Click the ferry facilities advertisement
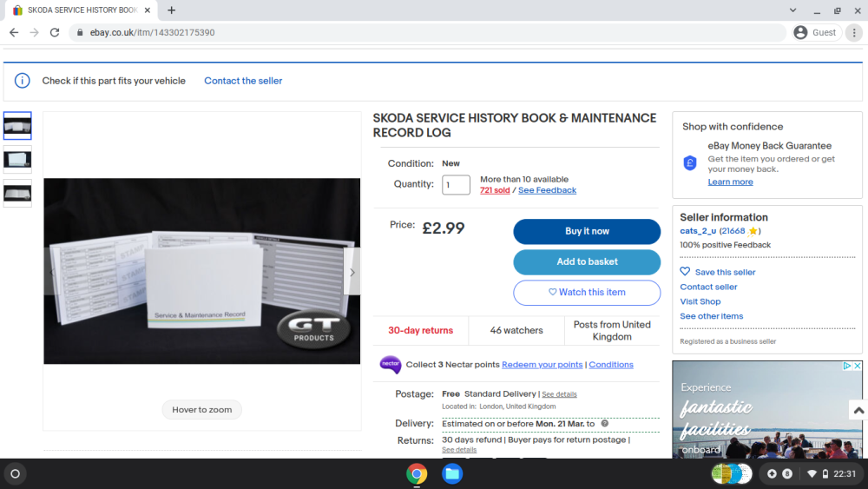 (766, 410)
